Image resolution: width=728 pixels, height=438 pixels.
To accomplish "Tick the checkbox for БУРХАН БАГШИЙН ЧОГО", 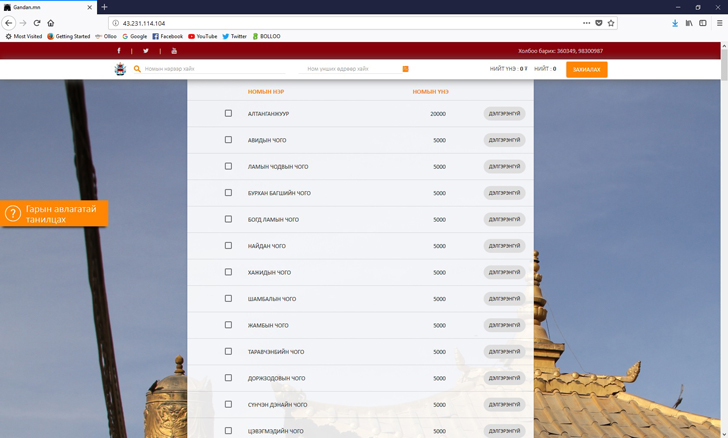I will tap(228, 193).
